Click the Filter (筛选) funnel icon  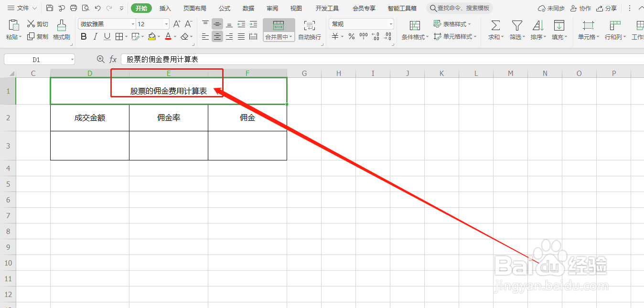[x=517, y=26]
